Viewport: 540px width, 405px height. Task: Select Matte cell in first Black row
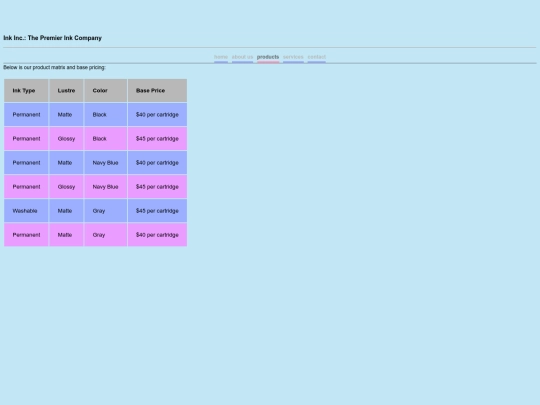pyautogui.click(x=66, y=115)
